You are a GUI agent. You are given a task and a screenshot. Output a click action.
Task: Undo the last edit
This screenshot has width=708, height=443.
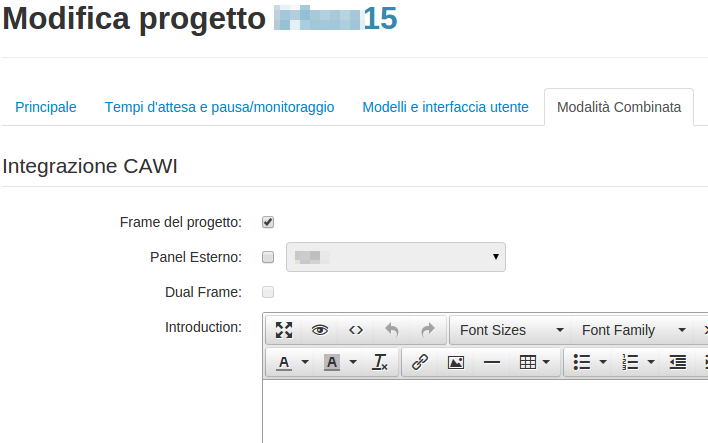point(391,330)
